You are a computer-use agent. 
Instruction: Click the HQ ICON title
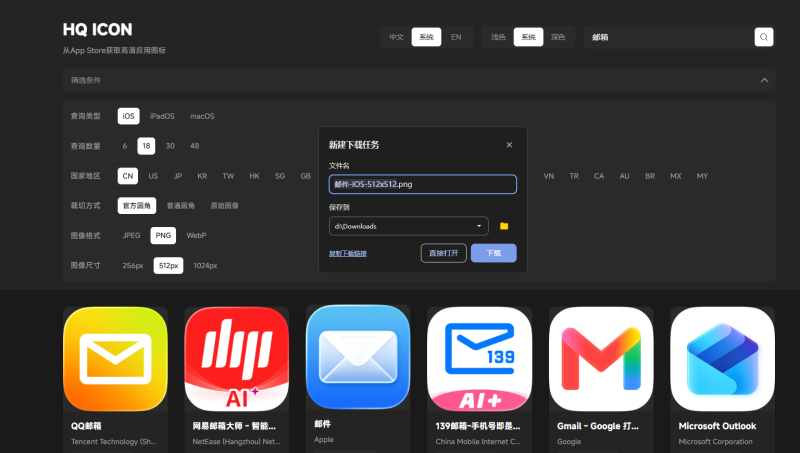point(97,30)
